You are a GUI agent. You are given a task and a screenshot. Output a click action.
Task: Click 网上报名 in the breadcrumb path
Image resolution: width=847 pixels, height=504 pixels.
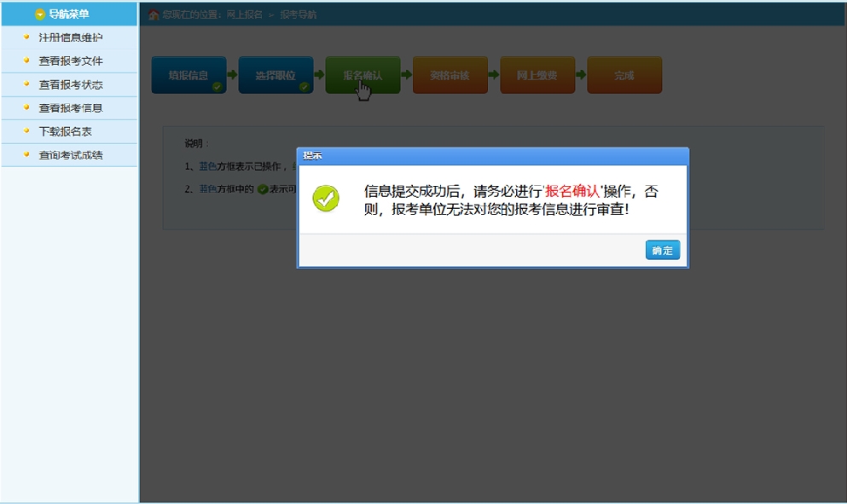coord(244,15)
